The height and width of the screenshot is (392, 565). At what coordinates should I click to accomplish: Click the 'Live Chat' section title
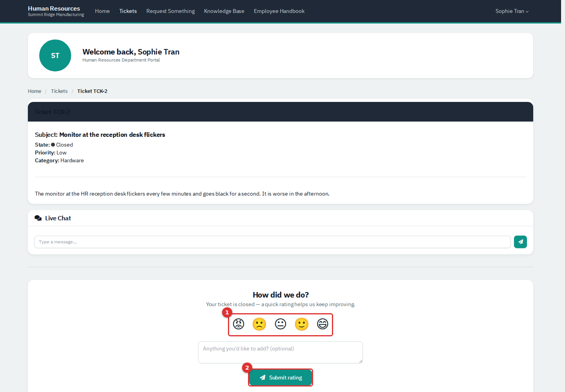click(x=58, y=218)
